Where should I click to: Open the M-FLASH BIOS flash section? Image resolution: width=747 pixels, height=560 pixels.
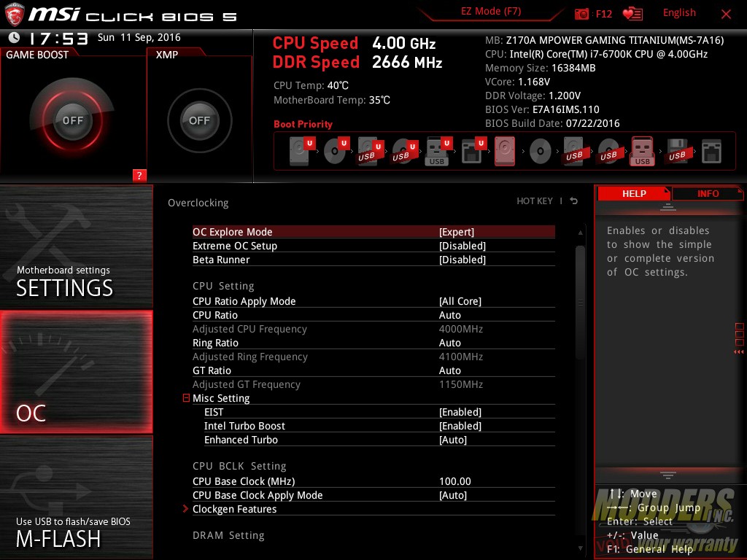pyautogui.click(x=76, y=497)
